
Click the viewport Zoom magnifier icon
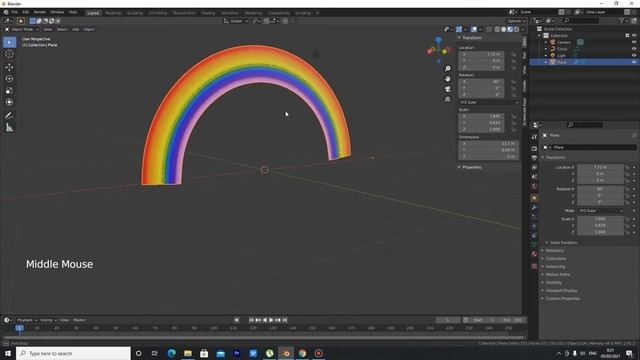448,69
